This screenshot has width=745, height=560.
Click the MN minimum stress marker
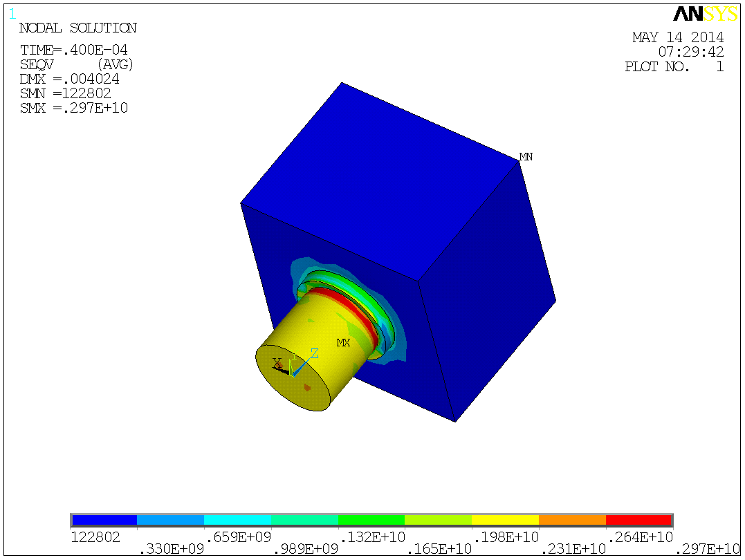tap(526, 156)
